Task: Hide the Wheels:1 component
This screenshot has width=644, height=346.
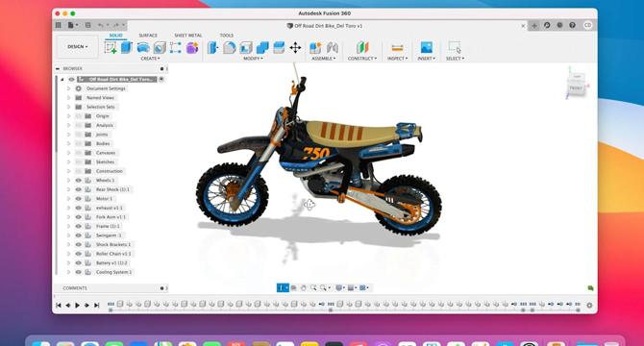Action: 79,180
